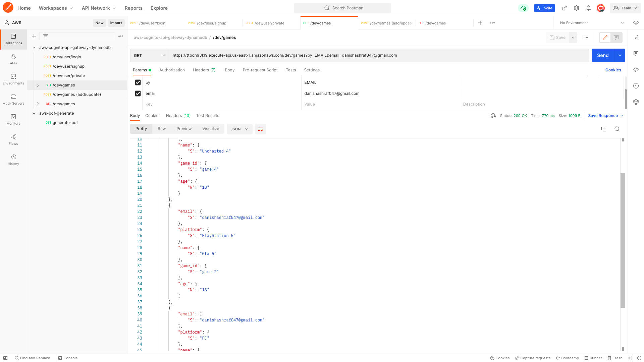Click the Cookies link beside request tabs
644x362 pixels.
coord(613,70)
